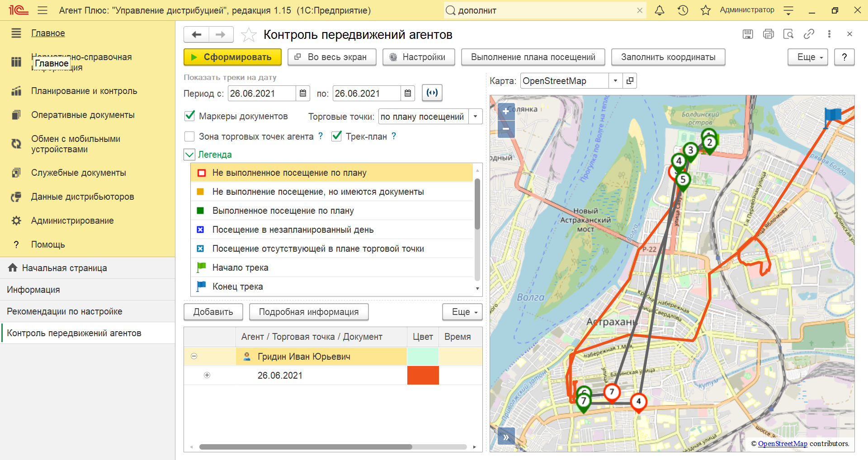Expand map side panel double arrow
The image size is (868, 460).
click(506, 437)
